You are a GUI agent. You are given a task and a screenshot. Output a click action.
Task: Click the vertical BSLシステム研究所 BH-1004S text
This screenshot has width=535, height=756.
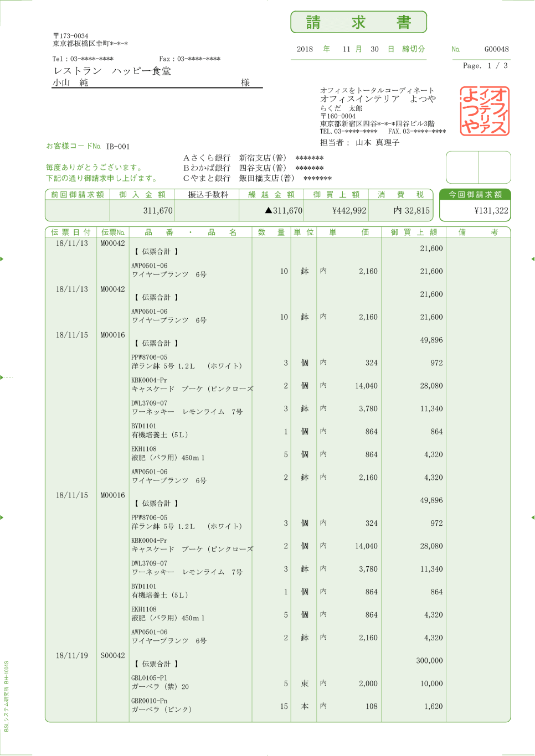(7, 696)
